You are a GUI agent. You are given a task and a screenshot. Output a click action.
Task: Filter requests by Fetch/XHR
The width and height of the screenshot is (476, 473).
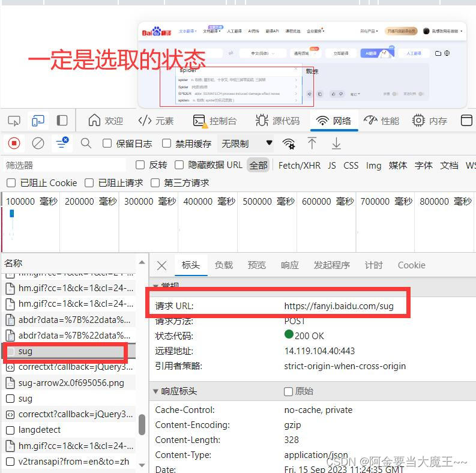(x=300, y=166)
